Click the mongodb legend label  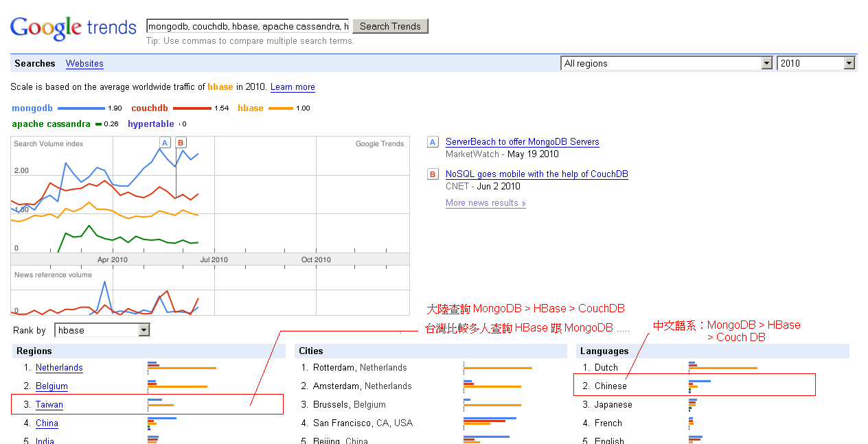pyautogui.click(x=32, y=108)
